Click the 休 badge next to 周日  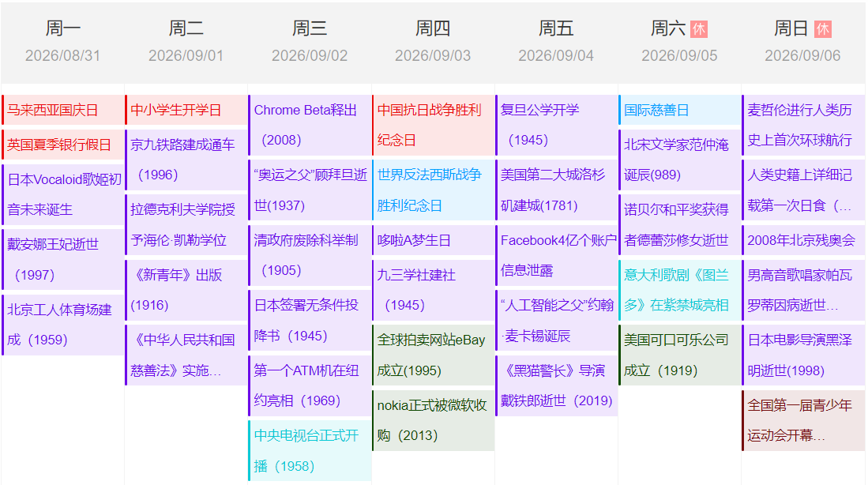[x=822, y=29]
